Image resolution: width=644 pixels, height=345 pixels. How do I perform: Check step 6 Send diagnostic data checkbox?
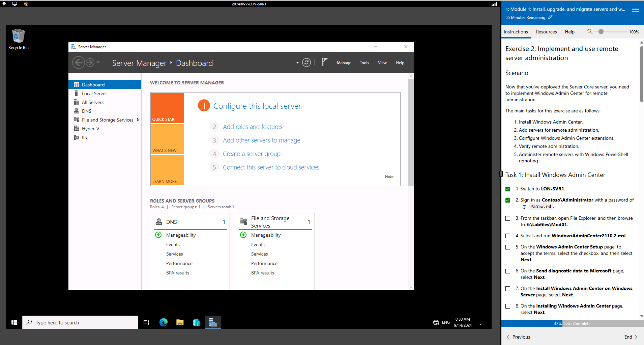(x=508, y=271)
